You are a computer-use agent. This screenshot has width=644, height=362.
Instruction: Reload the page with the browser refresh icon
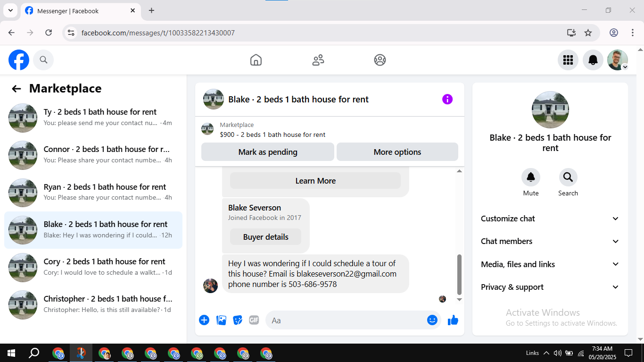tap(49, 33)
